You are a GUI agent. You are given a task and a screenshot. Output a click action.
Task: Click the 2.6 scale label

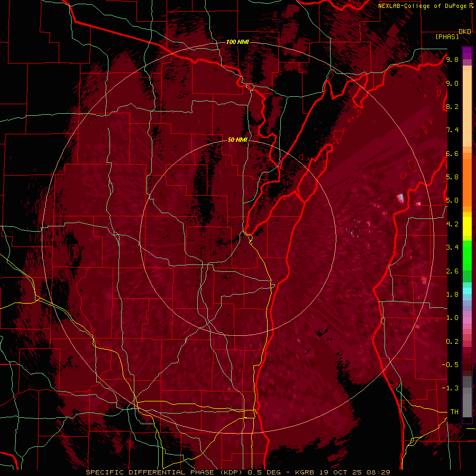452,271
